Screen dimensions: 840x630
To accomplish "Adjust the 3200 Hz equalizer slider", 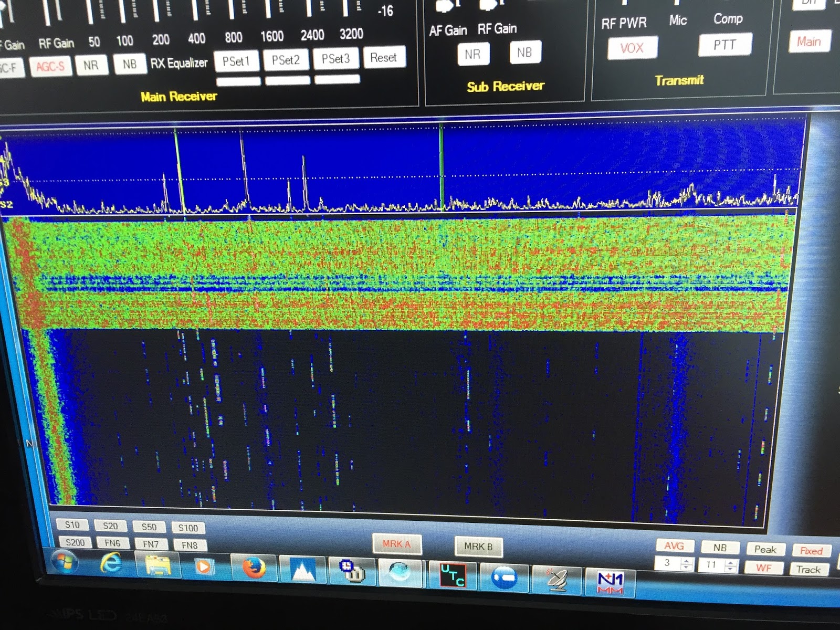I will pyautogui.click(x=345, y=8).
